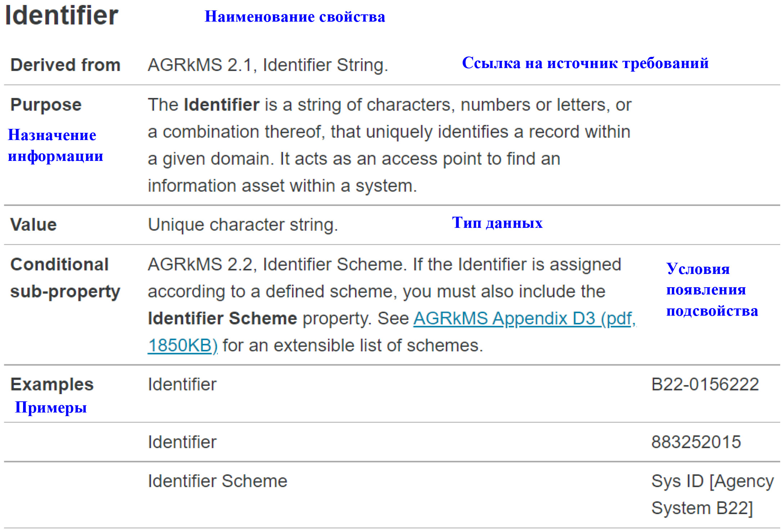This screenshot has width=782, height=532.
Task: Click the 'Purpose' row label
Action: 46,105
